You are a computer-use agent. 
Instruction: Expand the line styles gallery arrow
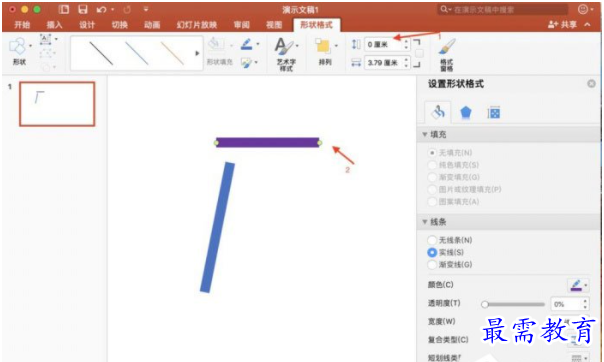[x=197, y=53]
